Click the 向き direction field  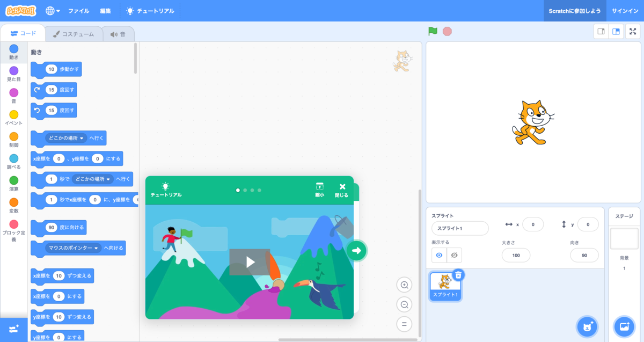pyautogui.click(x=584, y=256)
